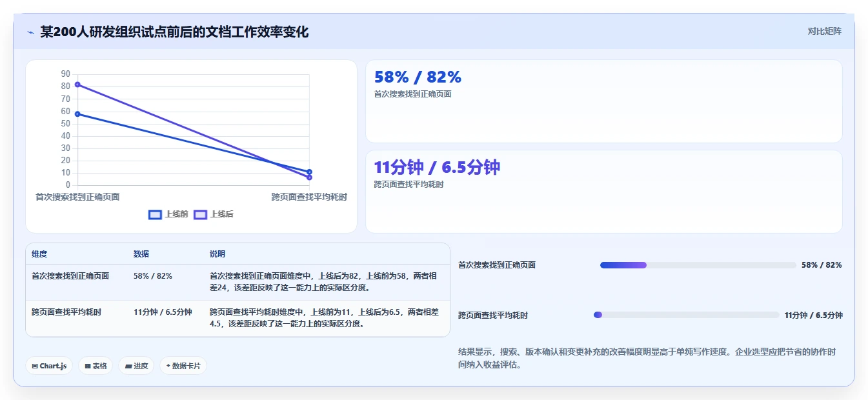Select the 上线后 point at 6.5 on chart

309,177
